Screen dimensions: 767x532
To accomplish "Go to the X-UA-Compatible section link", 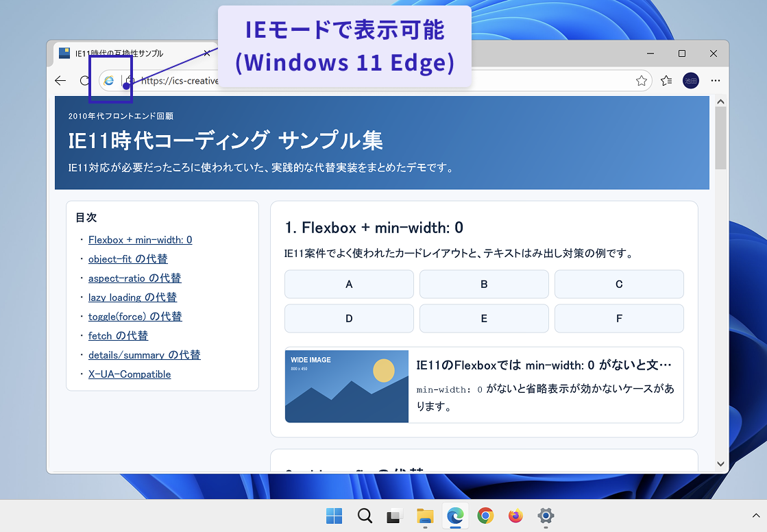I will [x=130, y=374].
